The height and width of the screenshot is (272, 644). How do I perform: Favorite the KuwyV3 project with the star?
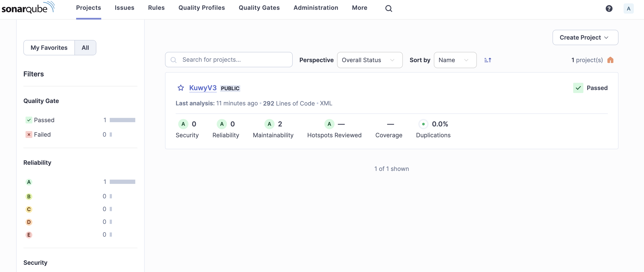[x=181, y=88]
